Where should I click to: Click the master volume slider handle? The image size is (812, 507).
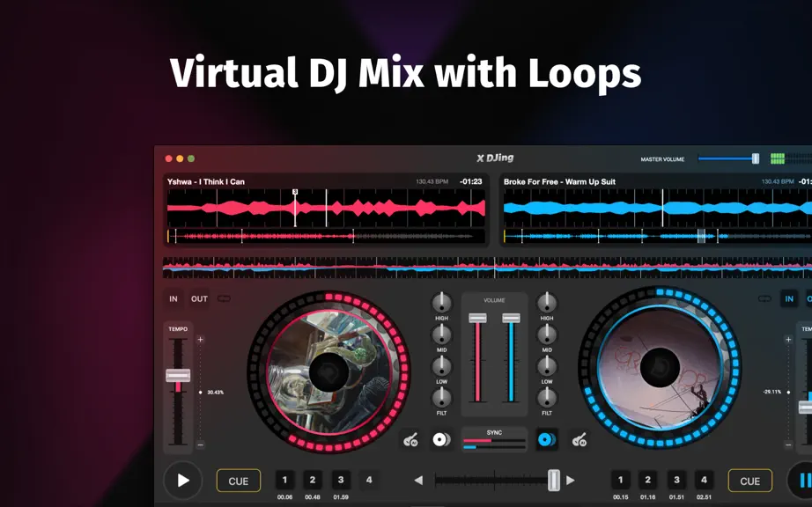756,158
